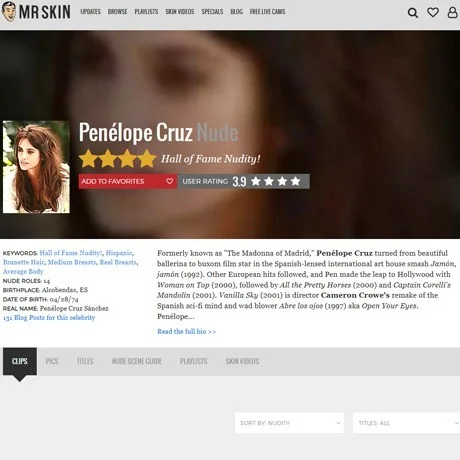Open Real Breasts keyword link
This screenshot has height=460, width=460.
[x=118, y=262]
